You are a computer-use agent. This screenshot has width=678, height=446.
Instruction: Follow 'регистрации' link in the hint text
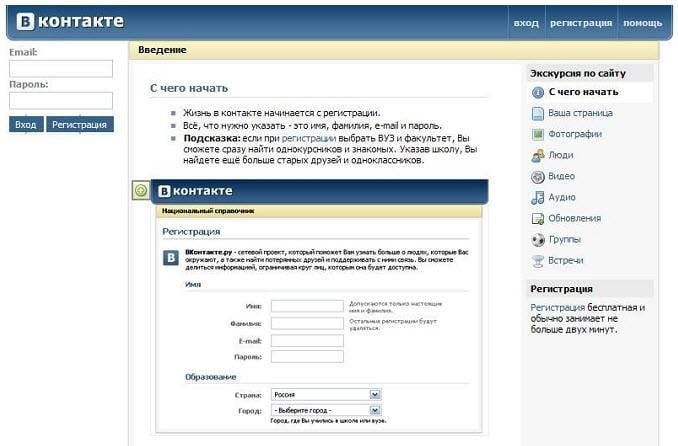point(309,138)
